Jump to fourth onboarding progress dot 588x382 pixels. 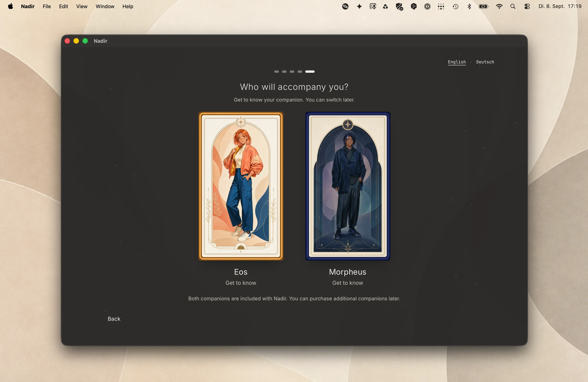click(300, 72)
